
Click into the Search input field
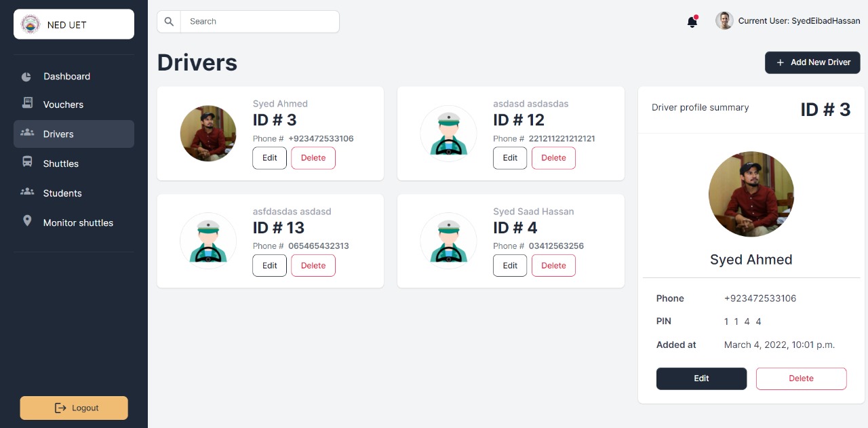pos(260,22)
